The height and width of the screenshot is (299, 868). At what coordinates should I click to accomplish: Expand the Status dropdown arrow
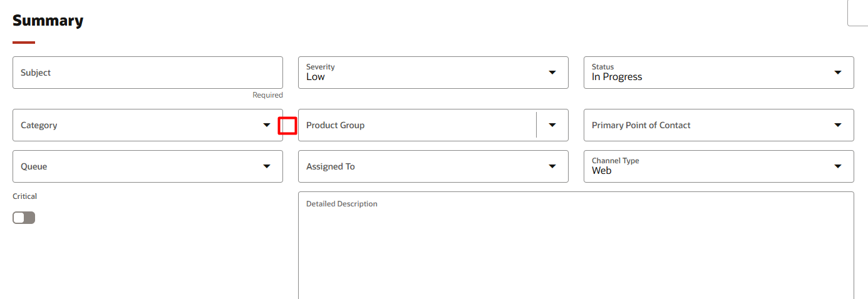tap(838, 73)
